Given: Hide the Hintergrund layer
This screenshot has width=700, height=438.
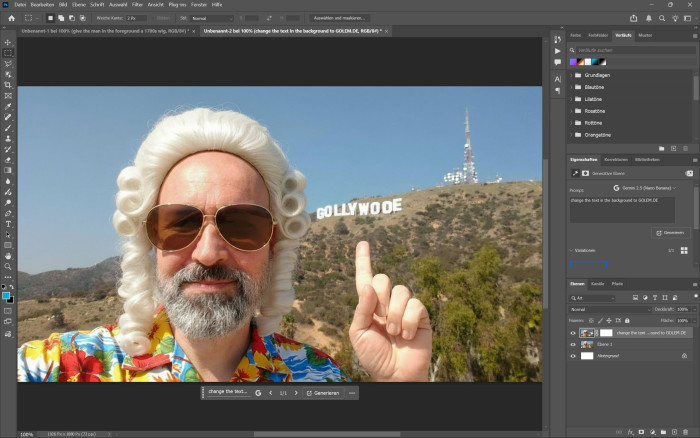Looking at the screenshot, I should tap(573, 355).
